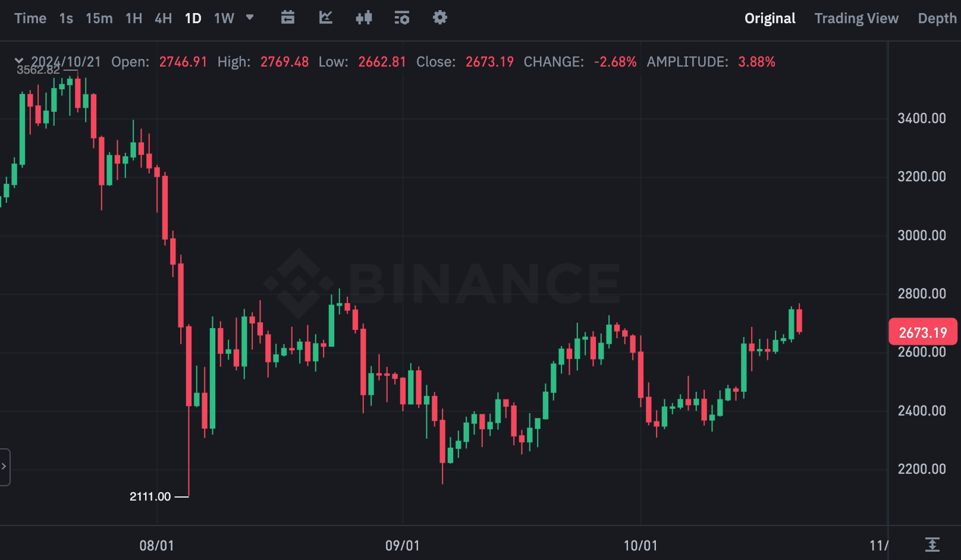Click the auto-fit price scale icon

[x=932, y=544]
